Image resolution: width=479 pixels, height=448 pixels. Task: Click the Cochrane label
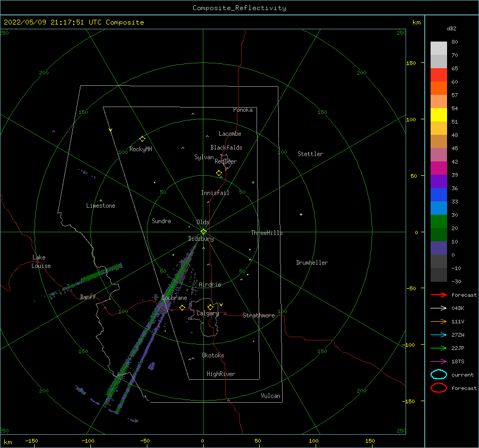174,298
